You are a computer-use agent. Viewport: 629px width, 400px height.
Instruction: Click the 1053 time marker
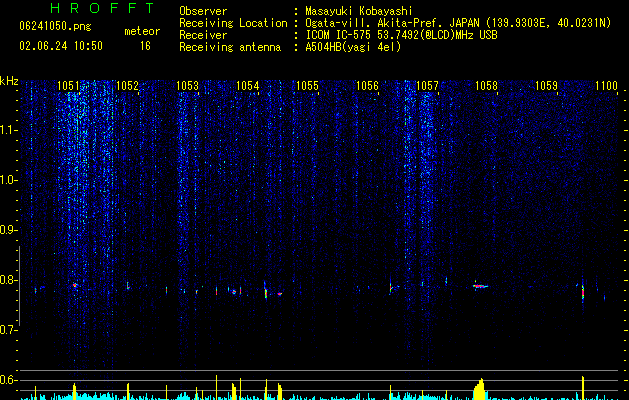[187, 86]
